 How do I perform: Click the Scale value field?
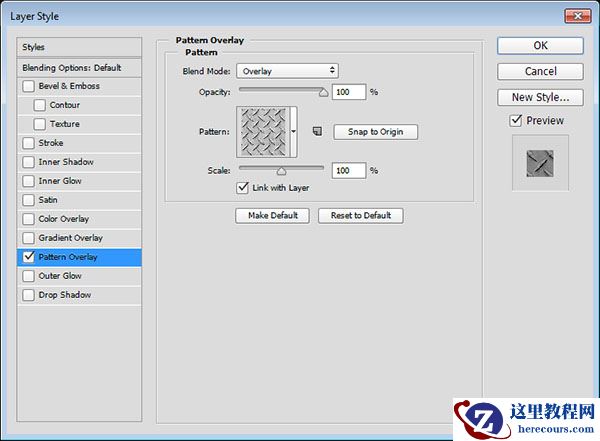point(349,170)
